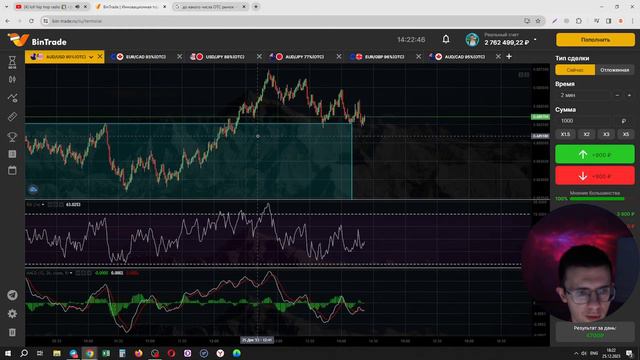640x360 pixels.
Task: Close the USD/JPY asset tab
Action: coord(259,57)
